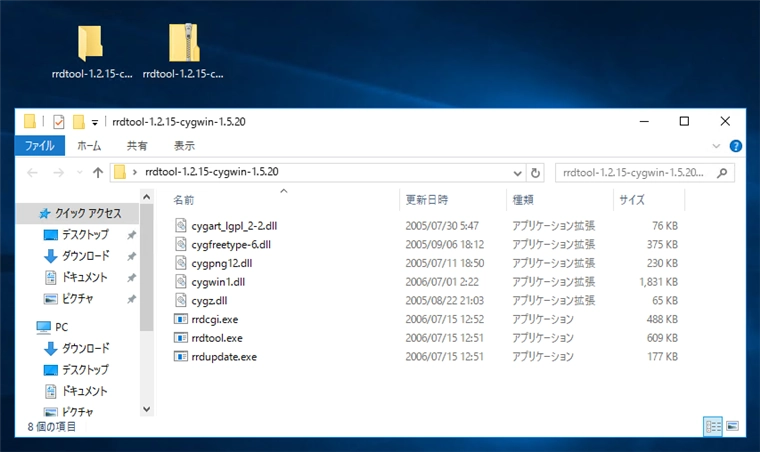
Task: Click the properties icon in quick access toolbar
Action: pyautogui.click(x=59, y=122)
